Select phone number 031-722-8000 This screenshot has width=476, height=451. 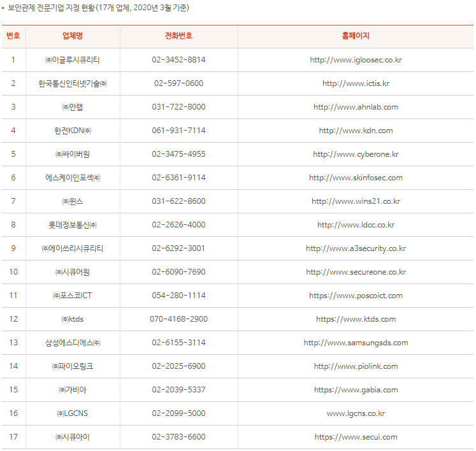pyautogui.click(x=178, y=107)
